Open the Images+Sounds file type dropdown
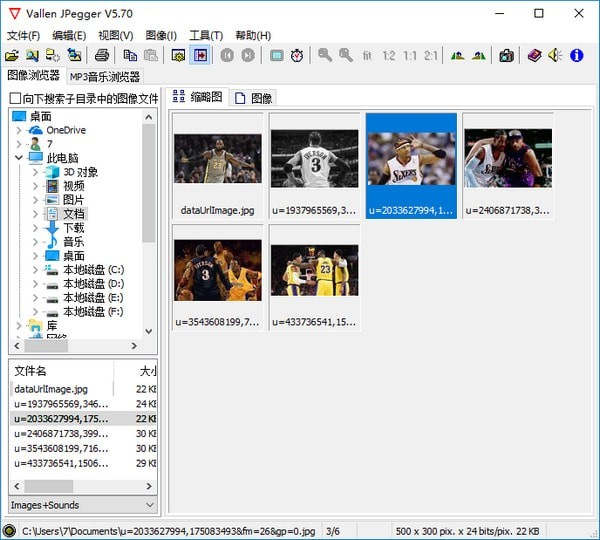600x540 pixels. (83, 505)
